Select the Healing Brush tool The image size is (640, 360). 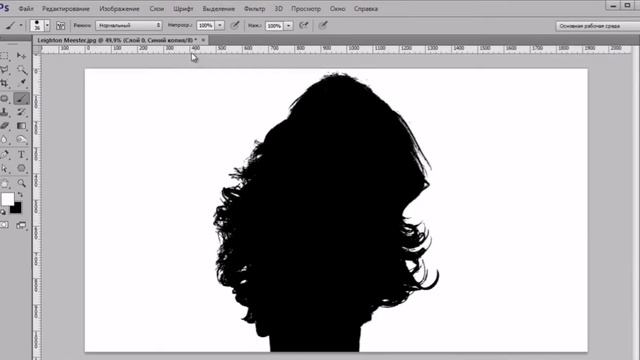(x=4, y=98)
